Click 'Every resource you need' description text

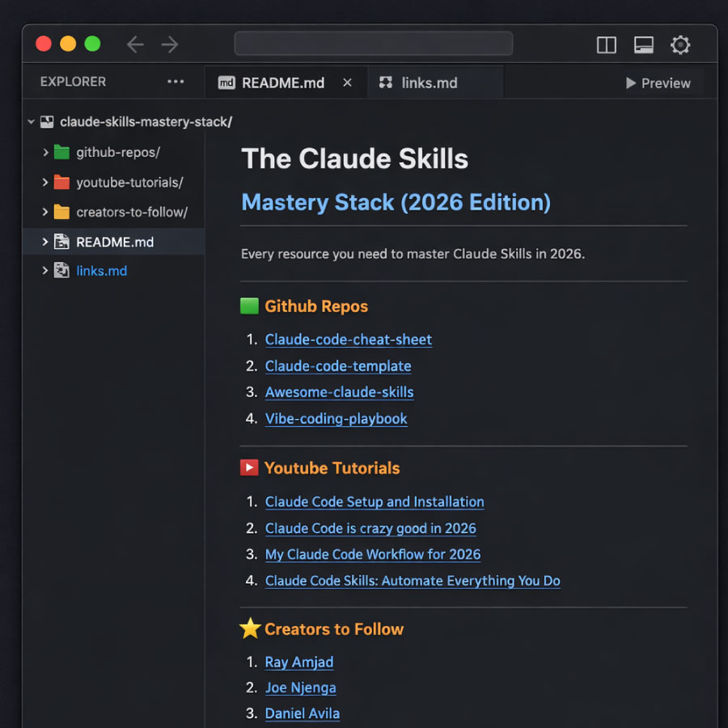pyautogui.click(x=413, y=254)
